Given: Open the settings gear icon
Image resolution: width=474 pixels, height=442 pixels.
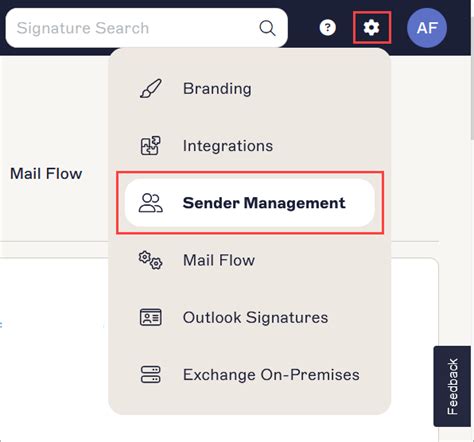Looking at the screenshot, I should (x=371, y=28).
